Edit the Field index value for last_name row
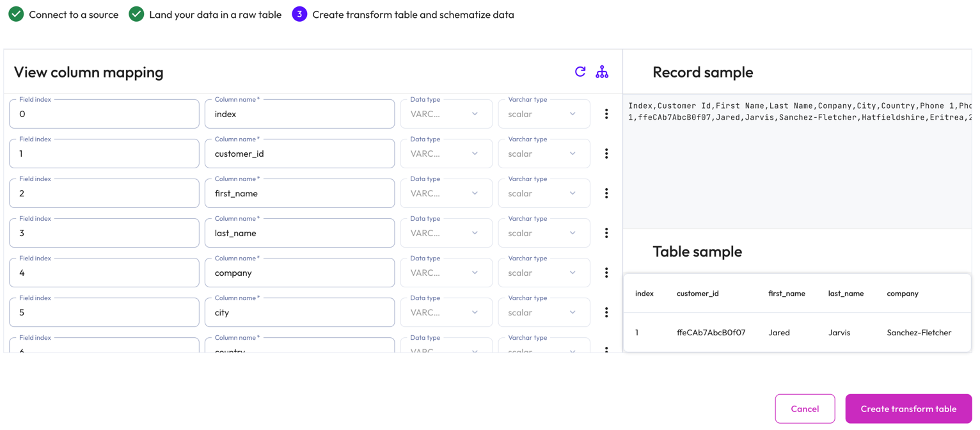This screenshot has width=980, height=430. pos(104,232)
